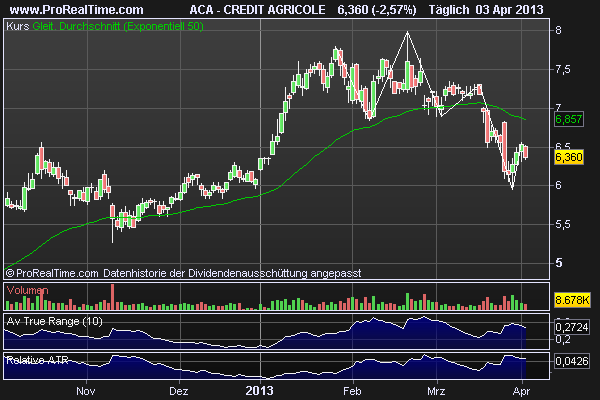Click the 5 price axis label
Viewport: 600px width, 400px height.
(x=559, y=263)
